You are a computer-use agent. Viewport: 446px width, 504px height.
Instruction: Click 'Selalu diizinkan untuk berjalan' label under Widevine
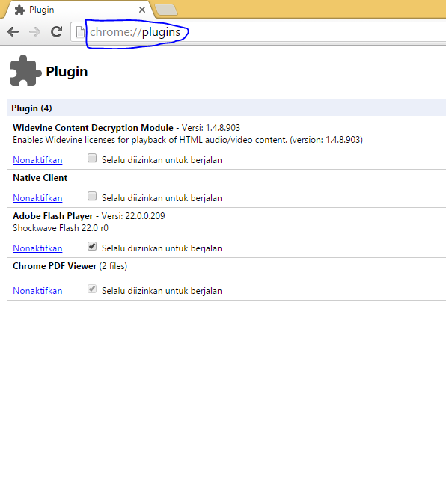pyautogui.click(x=162, y=160)
